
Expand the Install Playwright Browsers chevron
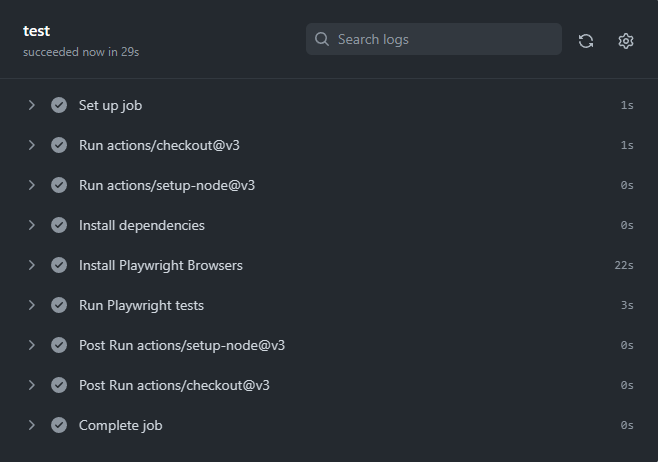(x=31, y=265)
